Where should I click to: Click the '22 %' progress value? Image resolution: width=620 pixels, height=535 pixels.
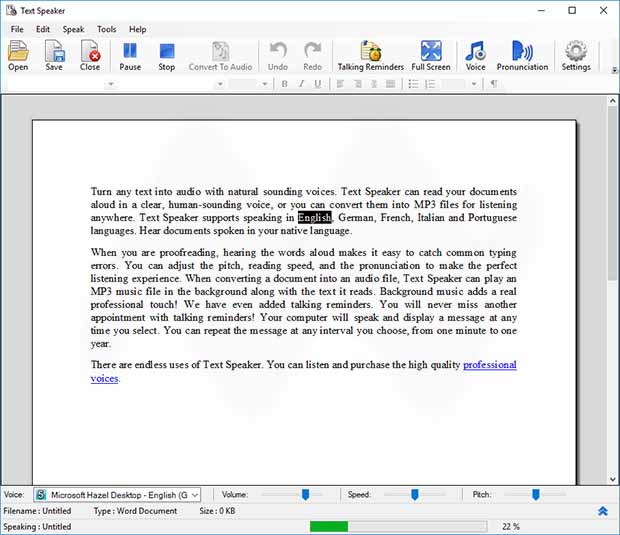click(x=510, y=527)
